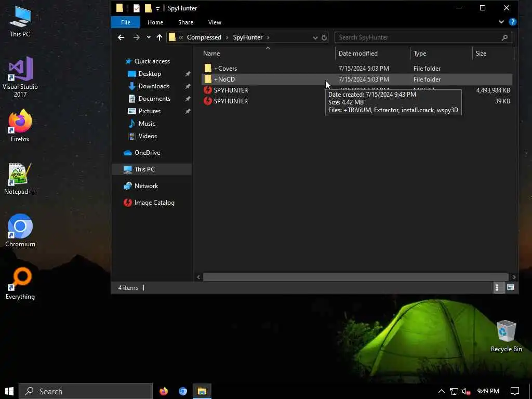This screenshot has height=399, width=532.
Task: Open Action Center notifications icon
Action: click(515, 391)
